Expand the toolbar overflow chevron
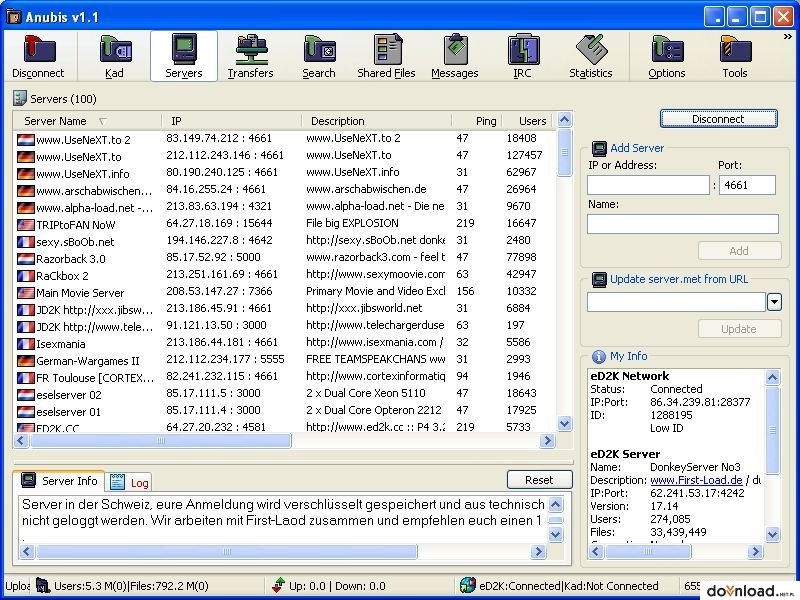Screen dimensions: 800x600 (788, 37)
